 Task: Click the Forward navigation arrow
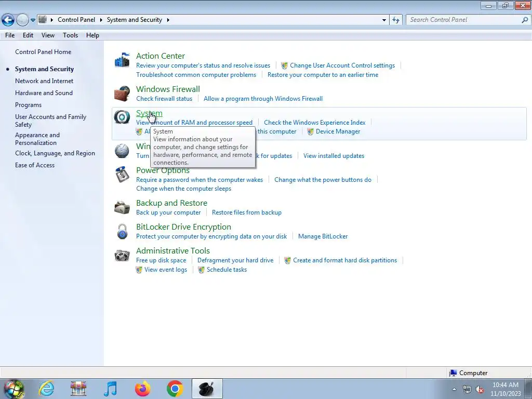[x=22, y=20]
